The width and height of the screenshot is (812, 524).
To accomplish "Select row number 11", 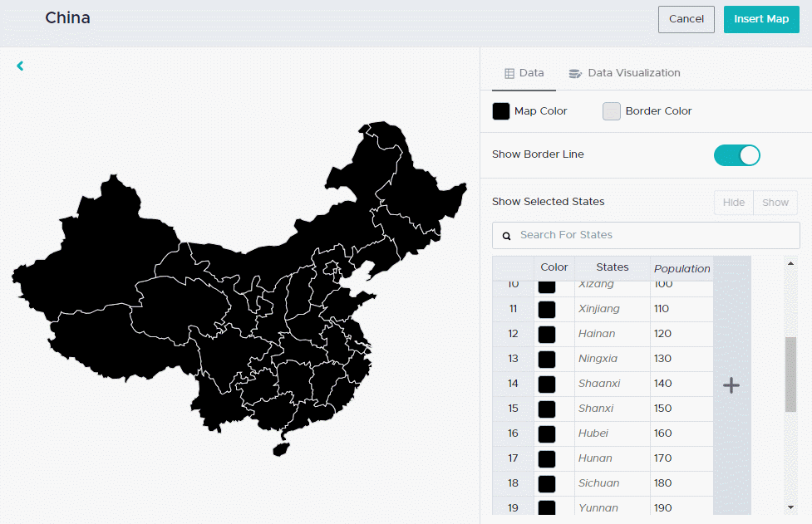I will point(513,309).
